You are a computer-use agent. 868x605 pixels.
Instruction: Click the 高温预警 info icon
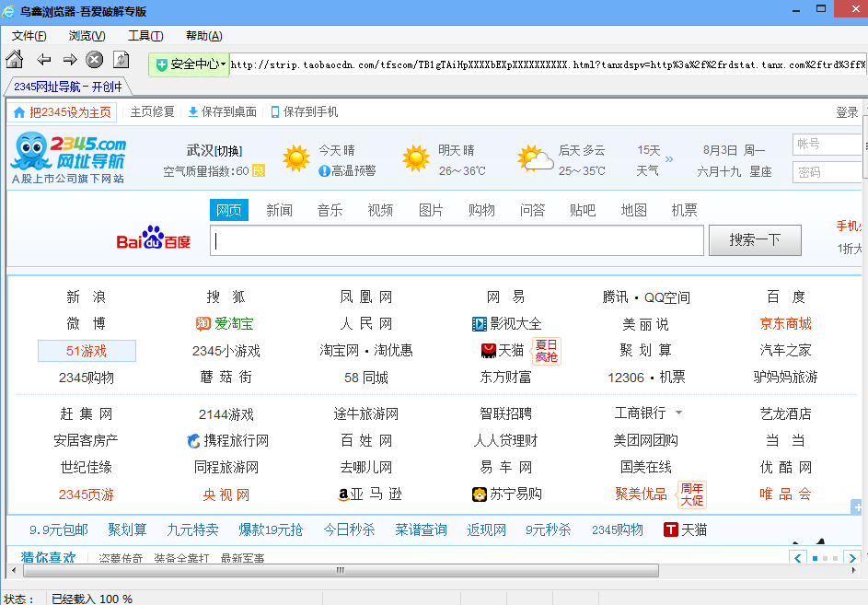point(324,171)
